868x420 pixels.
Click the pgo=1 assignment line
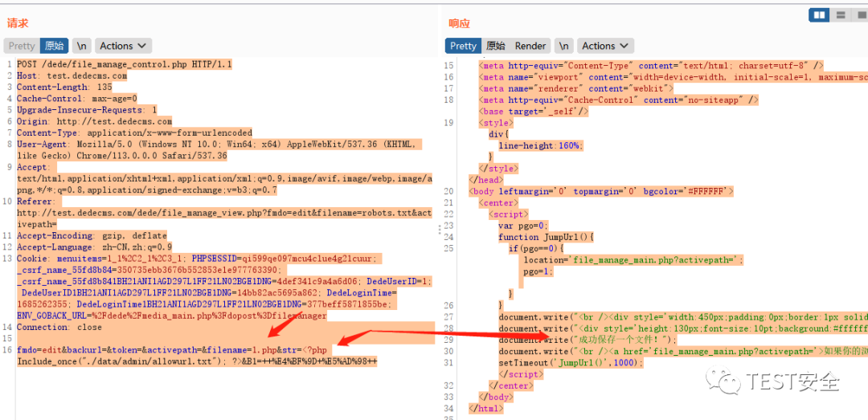pyautogui.click(x=538, y=271)
